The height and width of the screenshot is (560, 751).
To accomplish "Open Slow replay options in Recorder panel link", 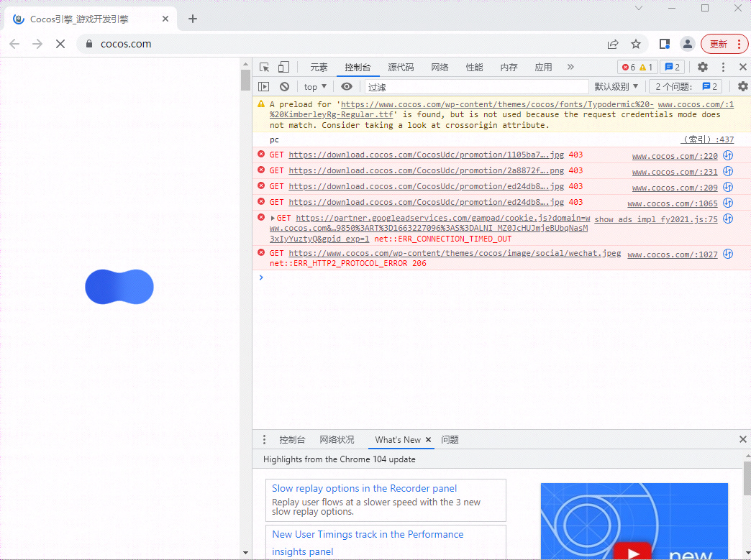I will point(364,488).
